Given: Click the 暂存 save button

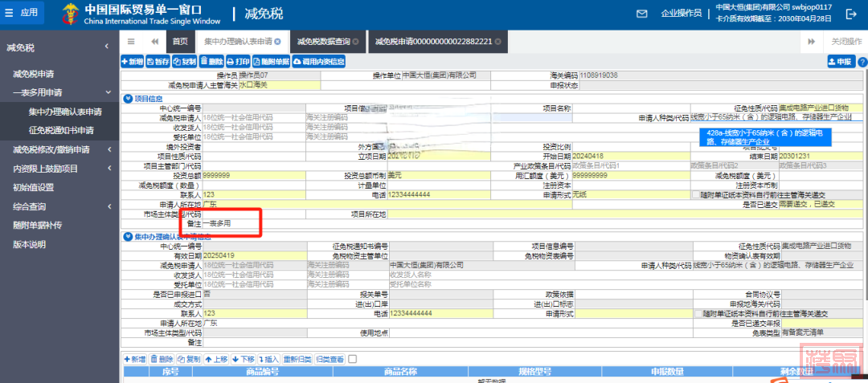Looking at the screenshot, I should click(158, 62).
